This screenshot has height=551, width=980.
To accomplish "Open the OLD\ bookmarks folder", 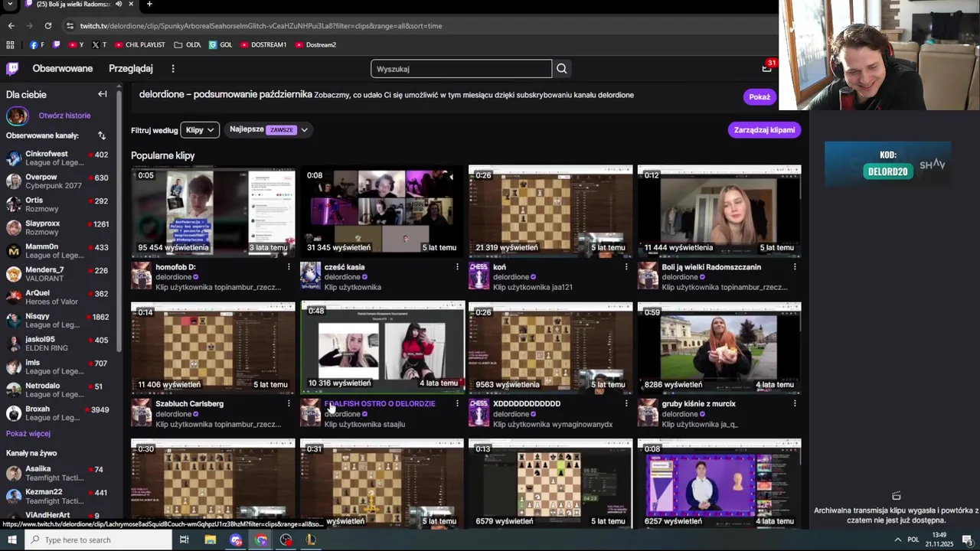I will click(x=188, y=44).
